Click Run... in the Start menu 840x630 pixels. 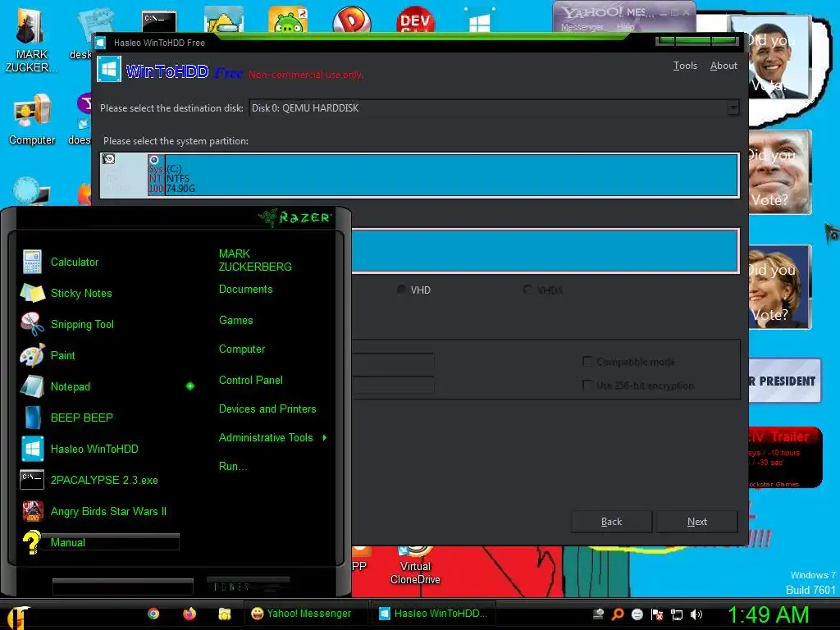[233, 466]
